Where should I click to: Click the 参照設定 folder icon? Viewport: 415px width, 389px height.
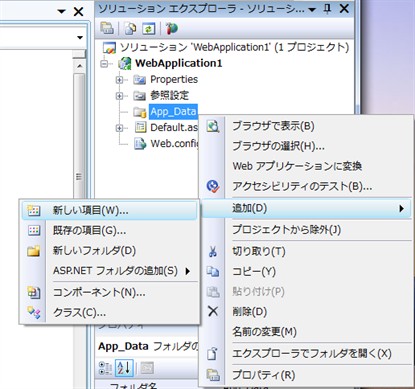click(x=139, y=96)
